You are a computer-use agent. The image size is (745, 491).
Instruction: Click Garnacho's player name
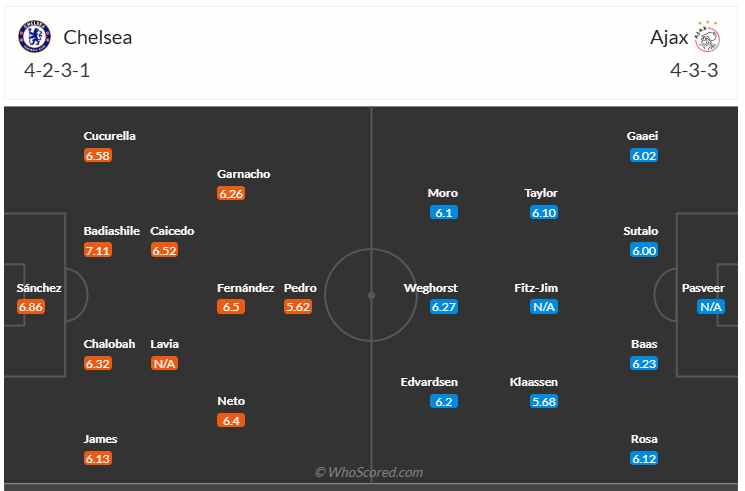click(x=244, y=174)
